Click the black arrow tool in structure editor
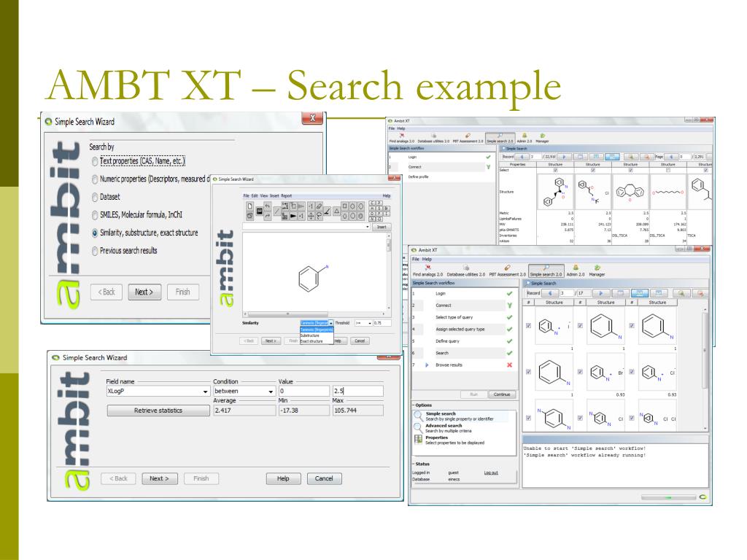747x560 pixels. coord(293,216)
